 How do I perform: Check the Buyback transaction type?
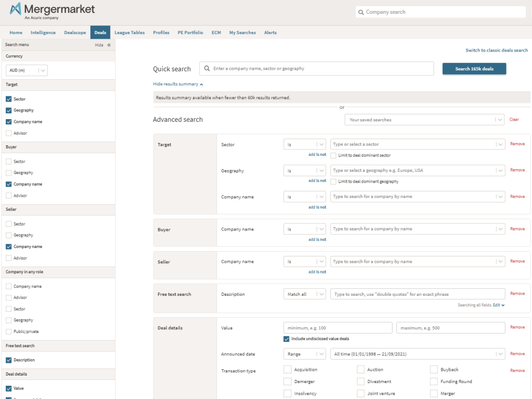click(434, 369)
